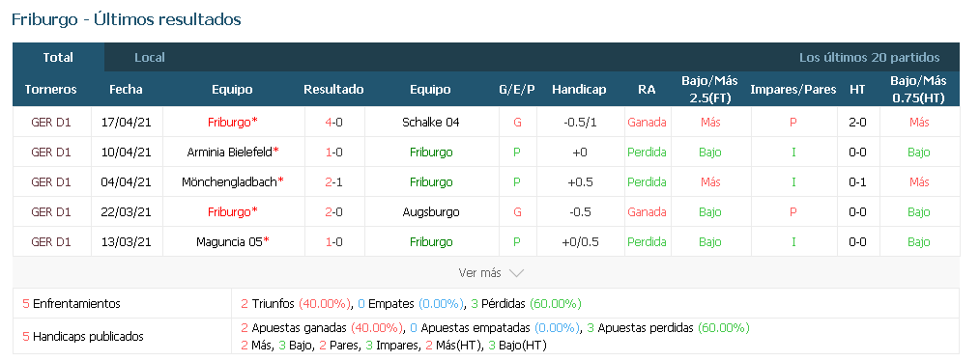Click Friburgo away team on 13/03/21

pos(431,242)
